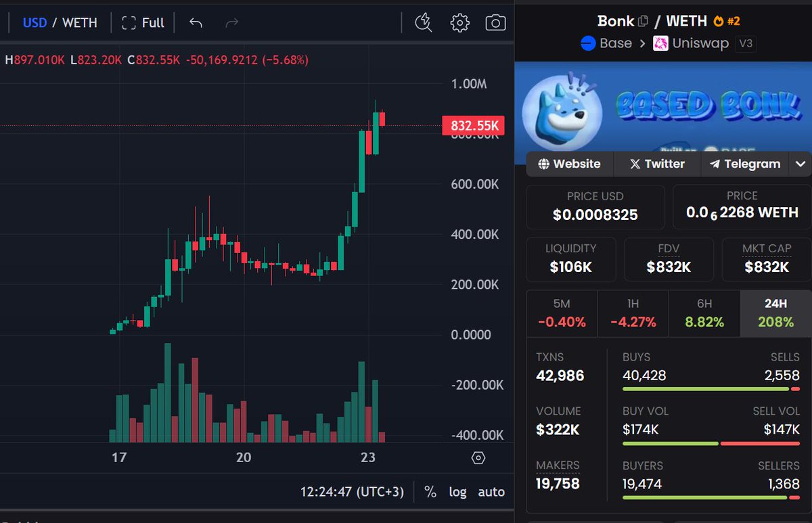Click the date label 17 on time axis
812x523 pixels.
coord(119,458)
